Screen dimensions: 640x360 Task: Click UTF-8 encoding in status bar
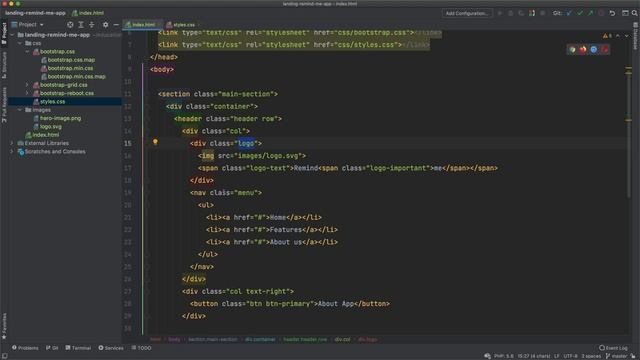(x=570, y=356)
